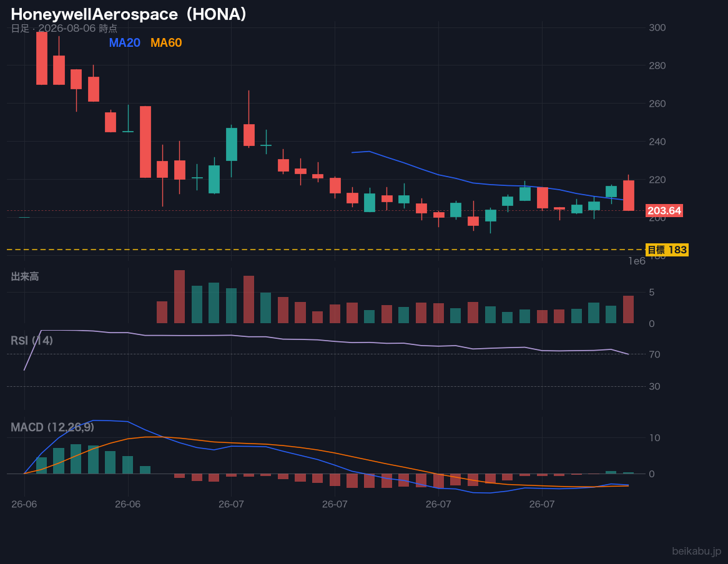Click the MA60 legend label
This screenshot has width=728, height=564.
coord(166,42)
